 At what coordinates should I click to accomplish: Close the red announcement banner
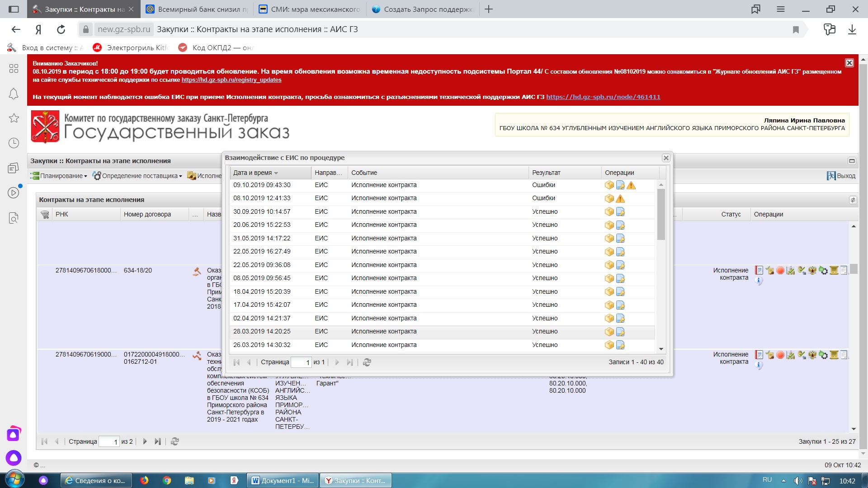coord(849,63)
